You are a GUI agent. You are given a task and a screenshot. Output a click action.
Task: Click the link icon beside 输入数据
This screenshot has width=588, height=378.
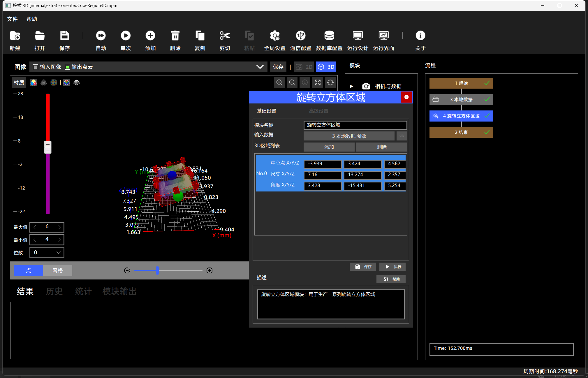tap(402, 136)
